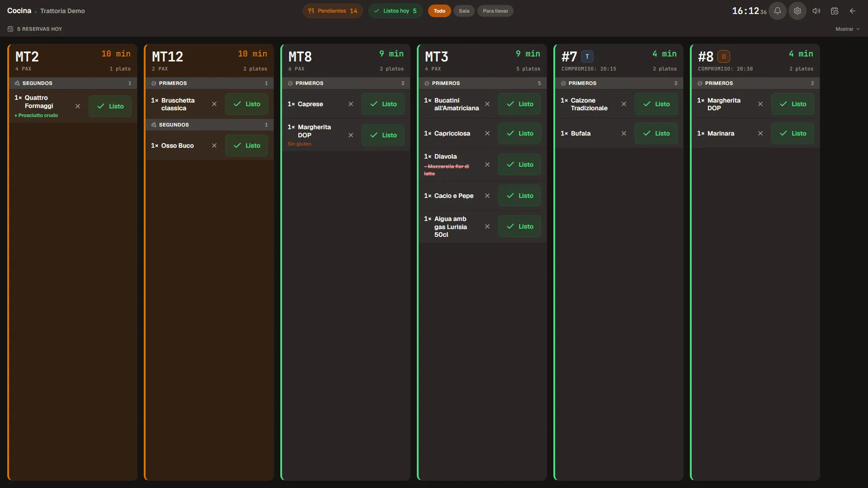Cancel Cacio e Pepe with X
Image resolution: width=868 pixels, height=488 pixels.
point(487,196)
